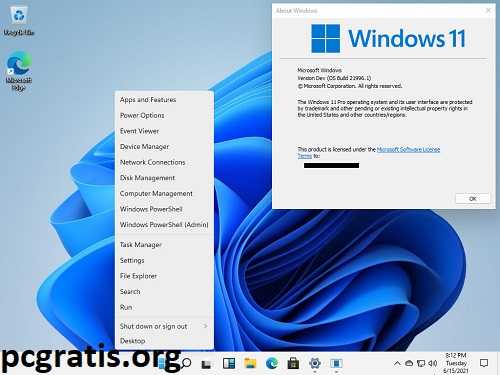
Task: Select the About Windows taskbar window icon
Action: pos(336,363)
